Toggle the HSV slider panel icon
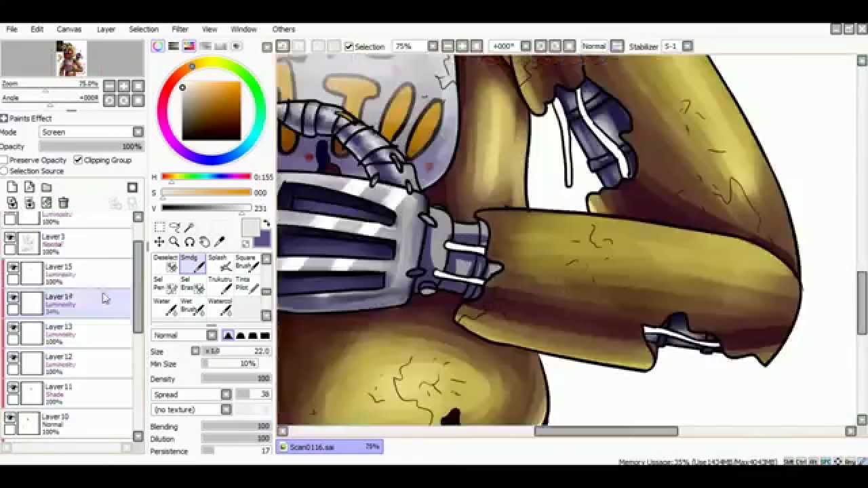The height and width of the screenshot is (488, 868). 189,46
